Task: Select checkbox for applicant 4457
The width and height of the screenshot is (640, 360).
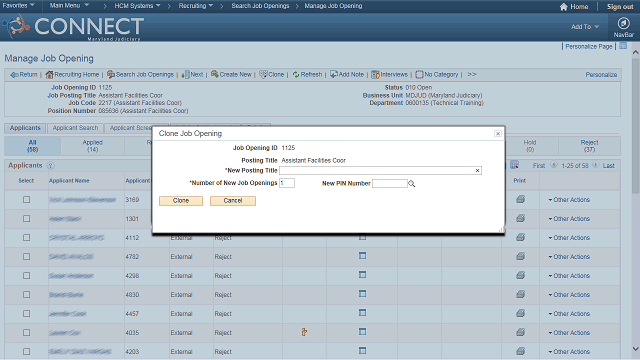Action: (x=27, y=313)
